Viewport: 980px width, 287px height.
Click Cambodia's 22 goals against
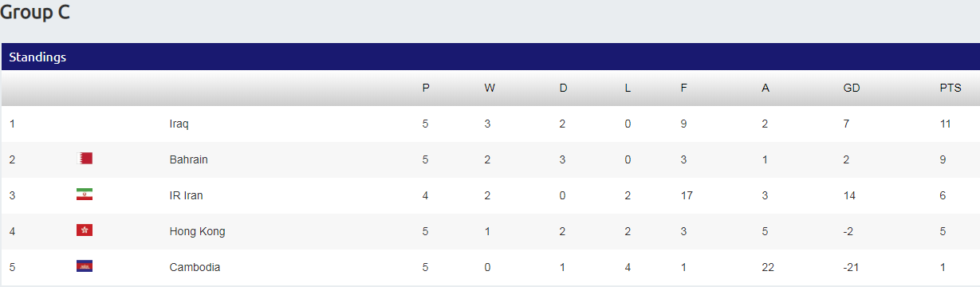coord(768,267)
